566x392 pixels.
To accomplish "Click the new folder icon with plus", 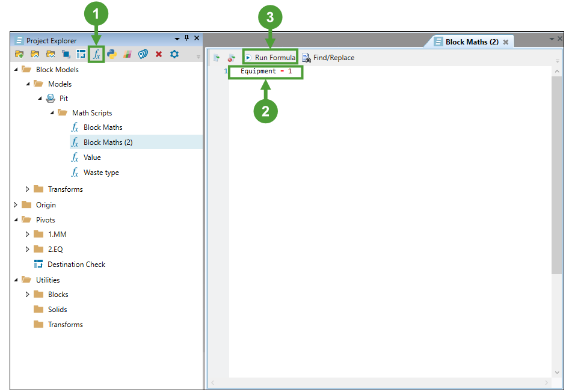I will point(19,55).
